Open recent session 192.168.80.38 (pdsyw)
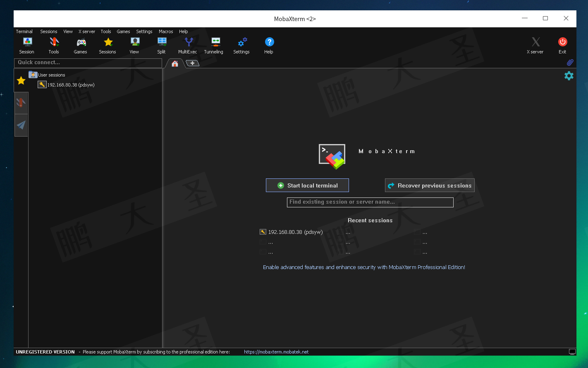Image resolution: width=588 pixels, height=368 pixels. (291, 232)
